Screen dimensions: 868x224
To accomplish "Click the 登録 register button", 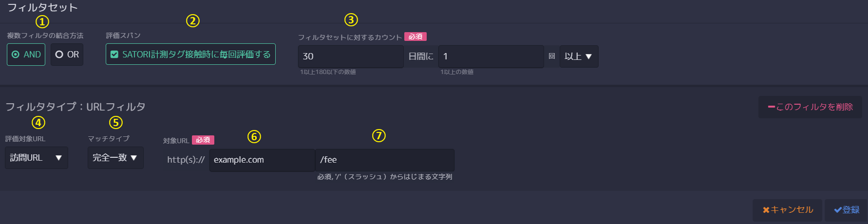I will tap(846, 210).
